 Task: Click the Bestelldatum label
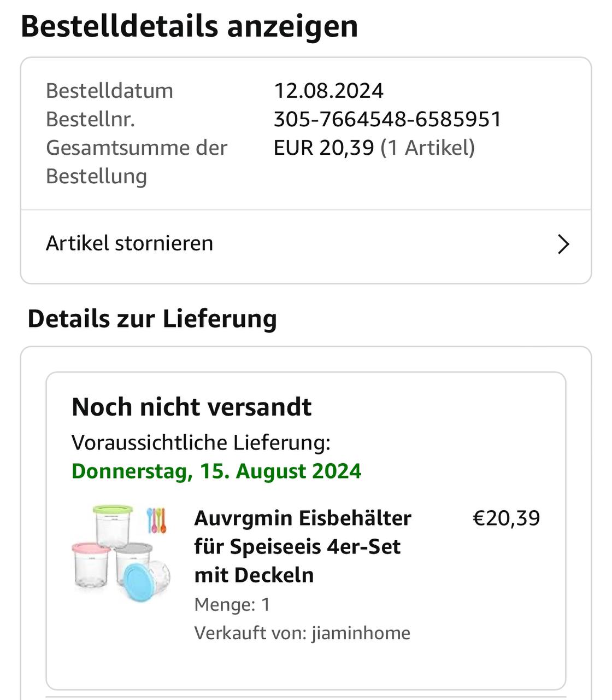[109, 91]
